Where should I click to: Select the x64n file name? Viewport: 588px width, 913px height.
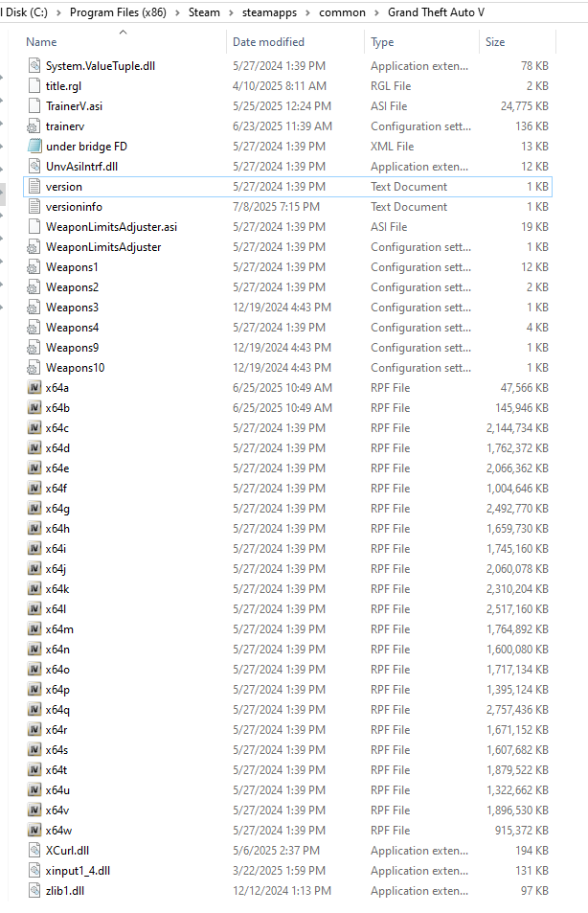(x=57, y=650)
